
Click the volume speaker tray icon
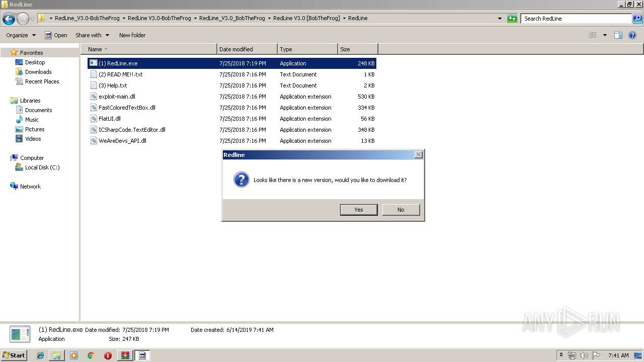[x=584, y=355]
